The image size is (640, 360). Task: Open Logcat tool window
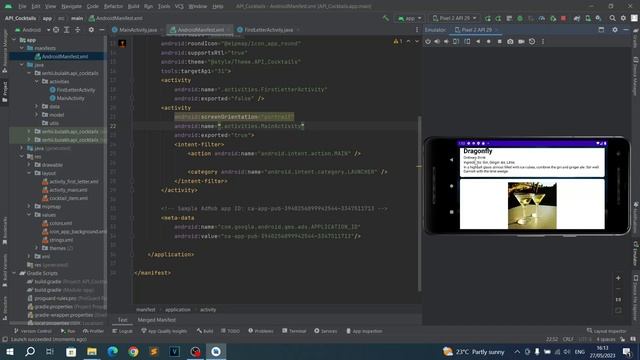[122, 331]
